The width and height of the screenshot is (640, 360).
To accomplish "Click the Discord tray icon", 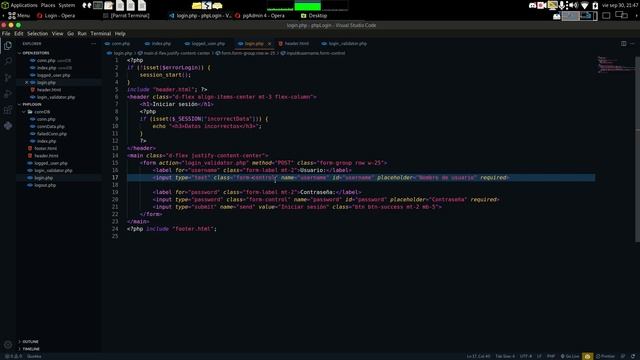I will (x=532, y=5).
